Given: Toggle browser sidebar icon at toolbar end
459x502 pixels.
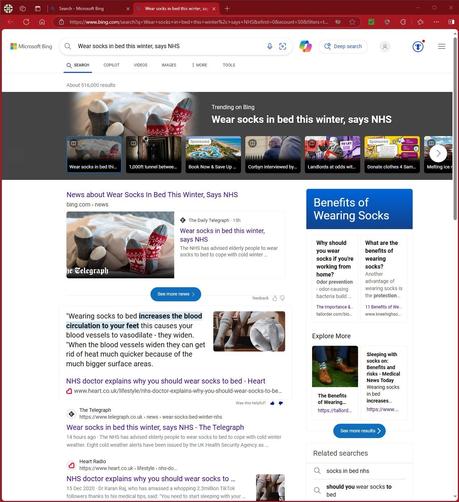Looking at the screenshot, I should (451, 22).
